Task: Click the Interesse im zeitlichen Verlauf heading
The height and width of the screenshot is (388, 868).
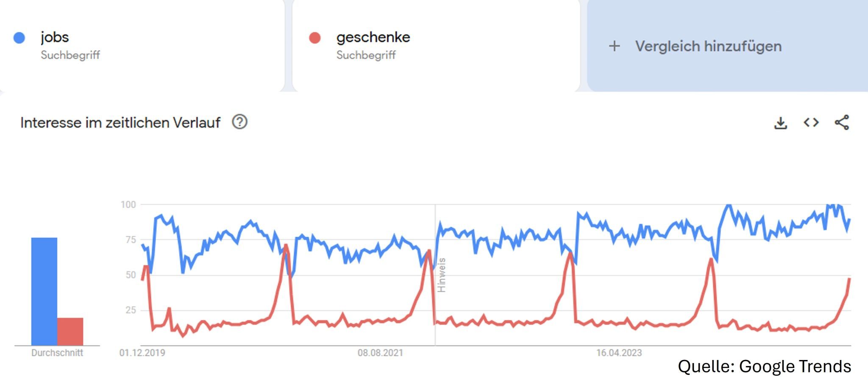Action: coord(120,123)
